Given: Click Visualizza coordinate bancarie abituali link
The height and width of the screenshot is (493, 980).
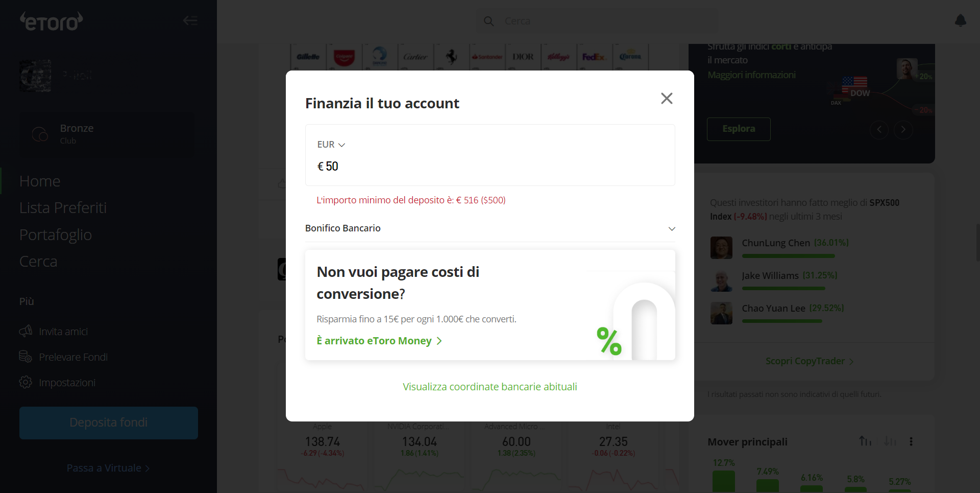Looking at the screenshot, I should coord(489,387).
